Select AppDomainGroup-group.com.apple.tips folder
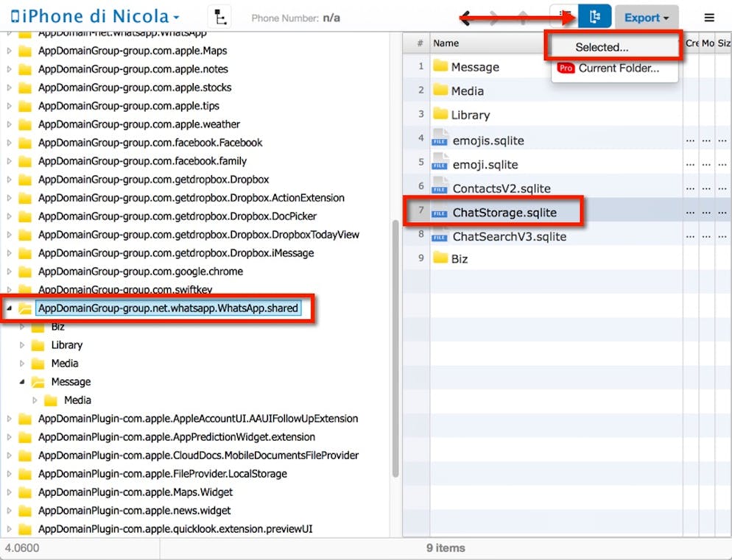 coord(129,106)
